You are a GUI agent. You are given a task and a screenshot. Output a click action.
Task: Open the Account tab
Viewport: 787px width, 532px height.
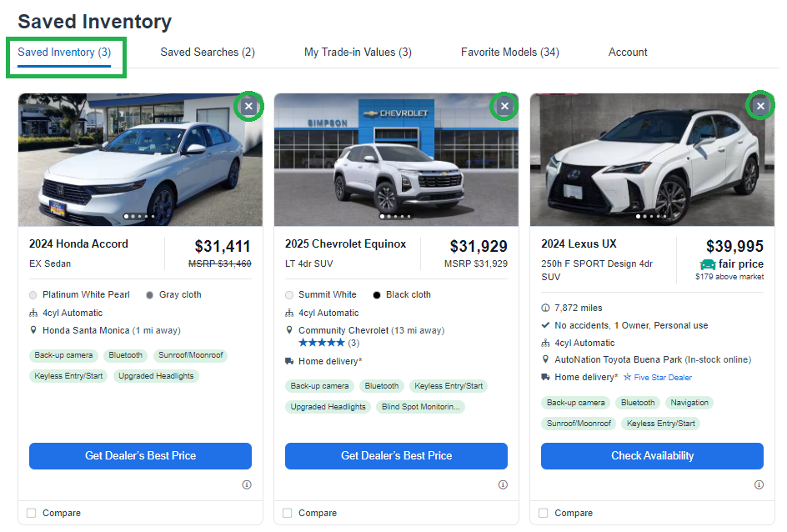(628, 53)
